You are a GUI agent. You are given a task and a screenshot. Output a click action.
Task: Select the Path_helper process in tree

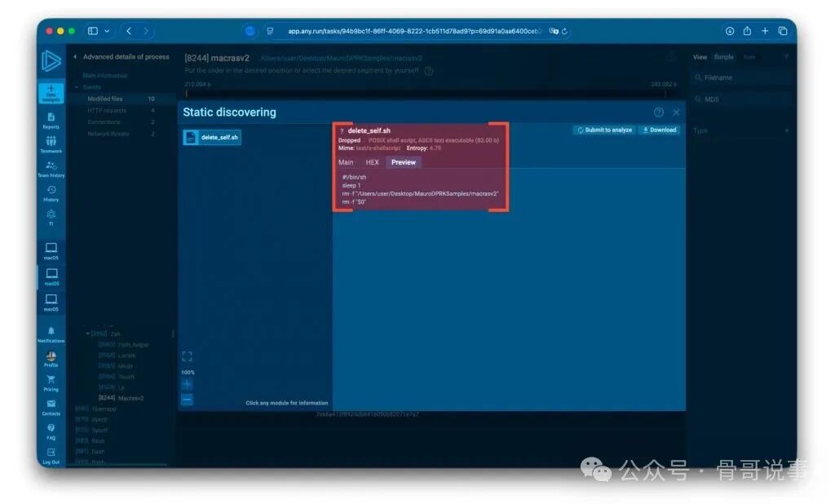click(x=124, y=345)
